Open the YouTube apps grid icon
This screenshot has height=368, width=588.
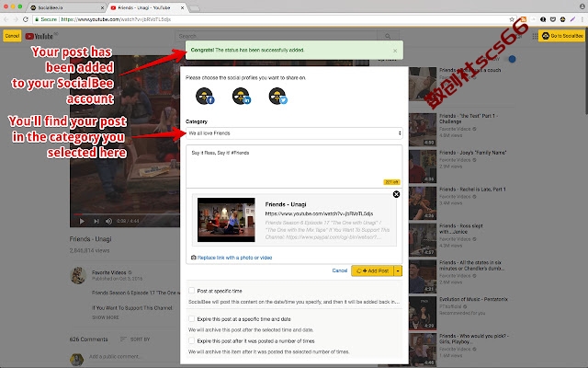[x=535, y=36]
